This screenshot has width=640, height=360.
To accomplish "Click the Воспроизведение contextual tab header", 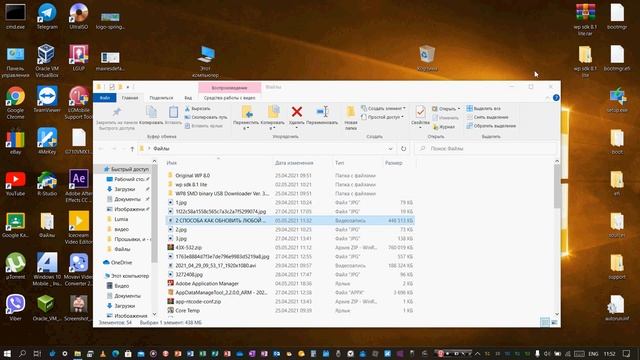I will pos(229,88).
